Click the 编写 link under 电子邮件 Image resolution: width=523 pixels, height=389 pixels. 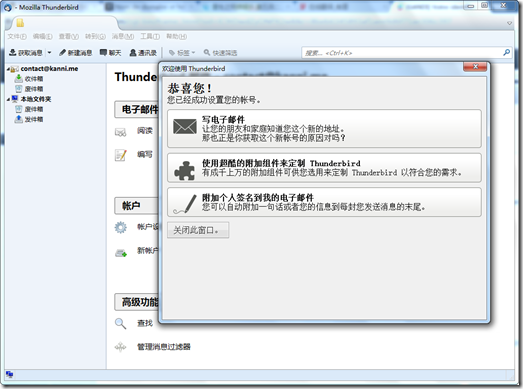tap(145, 154)
